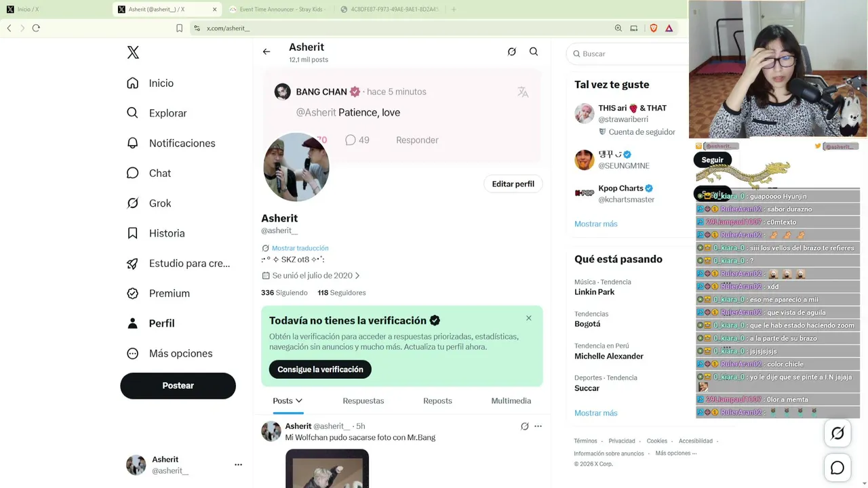The width and height of the screenshot is (868, 488).
Task: Click Mostrar más under Qué está pasando
Action: [596, 413]
